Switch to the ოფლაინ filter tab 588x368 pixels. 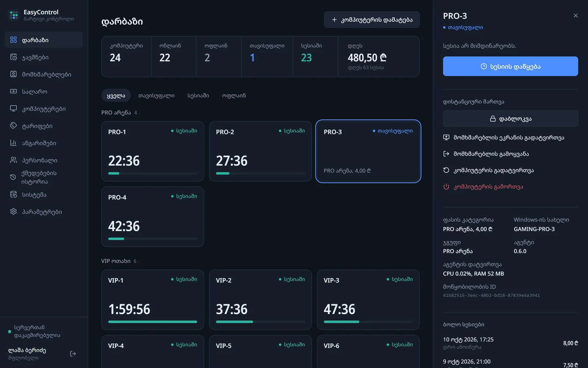(234, 95)
